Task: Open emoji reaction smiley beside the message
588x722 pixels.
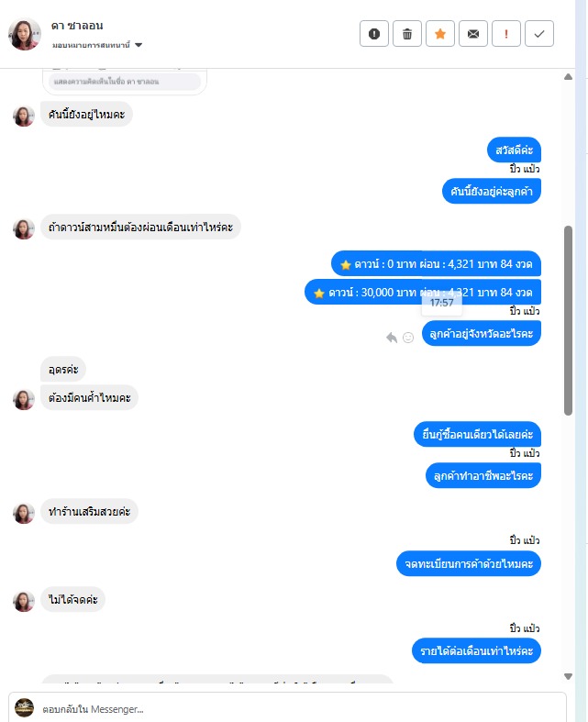Action: pos(408,338)
